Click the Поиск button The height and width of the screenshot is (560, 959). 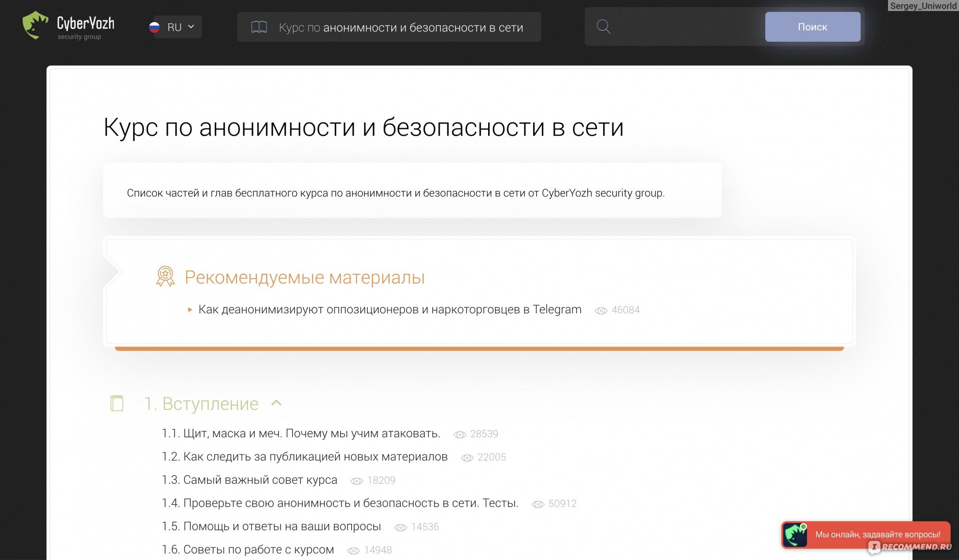812,27
